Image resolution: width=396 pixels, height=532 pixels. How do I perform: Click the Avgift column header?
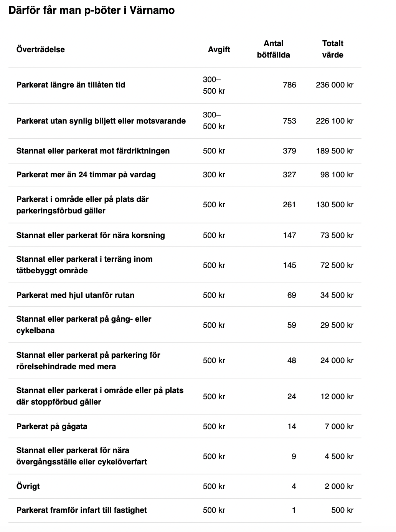(219, 50)
